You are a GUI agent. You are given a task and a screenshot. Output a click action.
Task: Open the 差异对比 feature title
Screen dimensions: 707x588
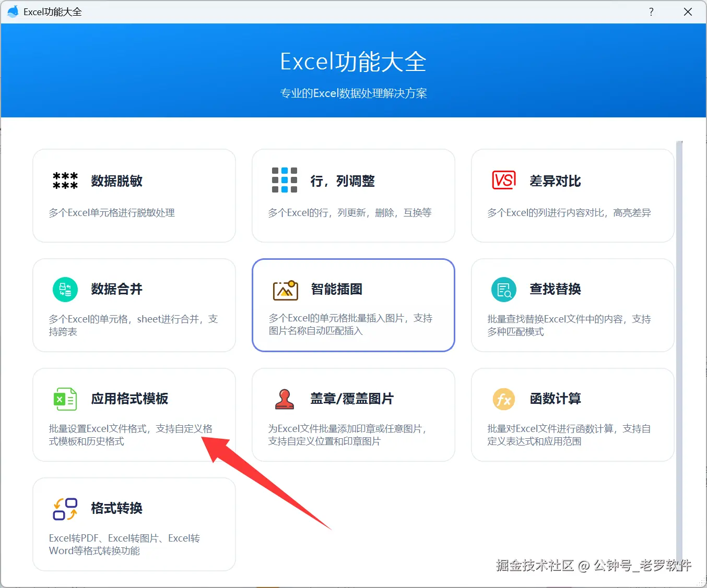coord(555,181)
